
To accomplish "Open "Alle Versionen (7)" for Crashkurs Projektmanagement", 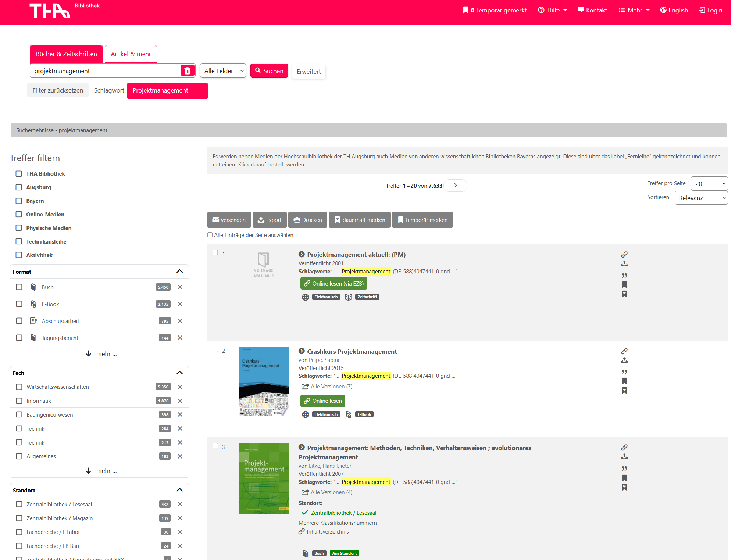I will (330, 386).
